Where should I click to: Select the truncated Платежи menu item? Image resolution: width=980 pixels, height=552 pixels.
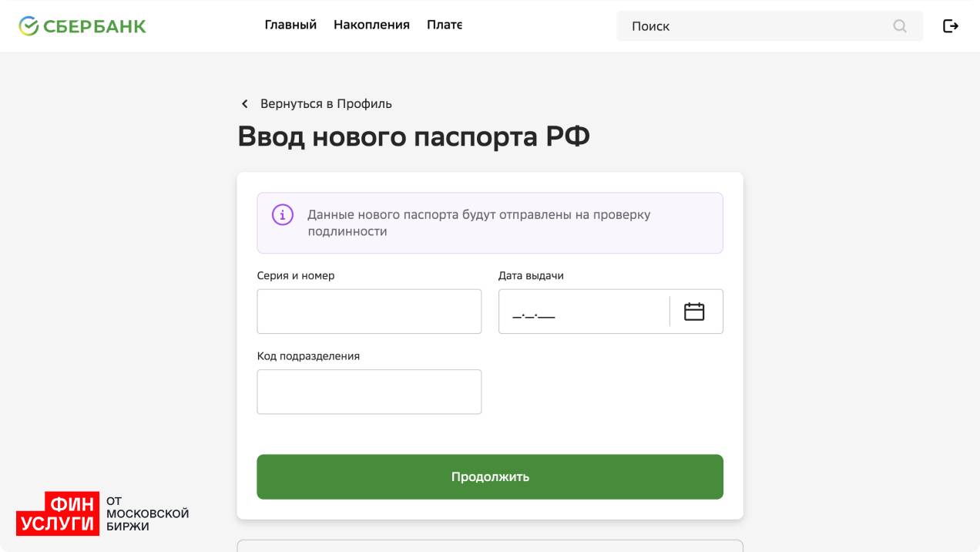click(445, 25)
